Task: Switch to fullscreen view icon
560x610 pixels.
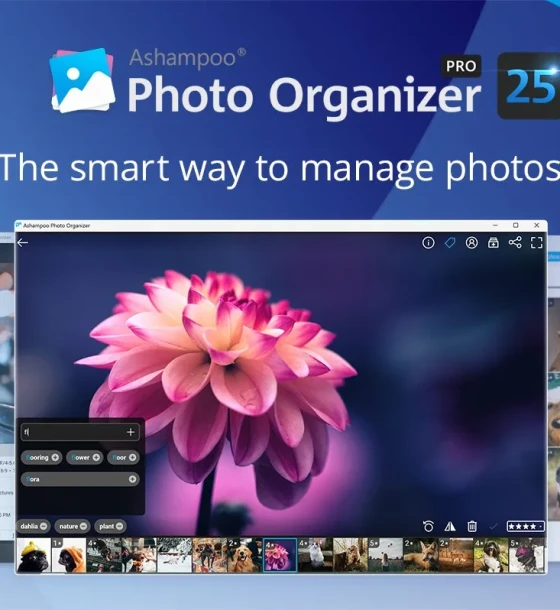Action: (x=537, y=243)
